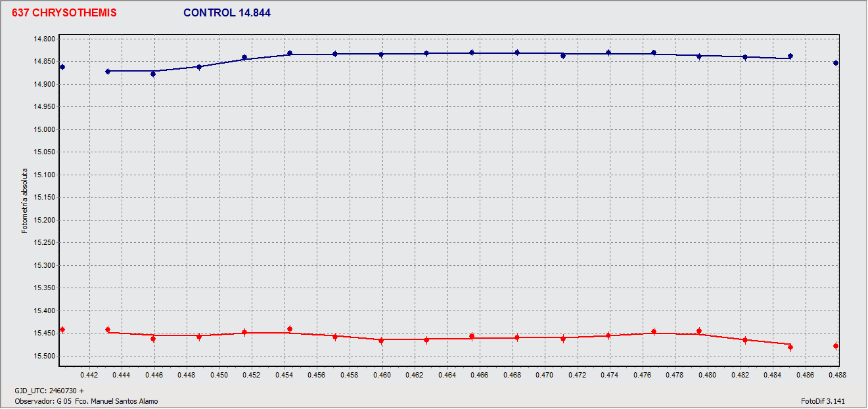Click the y-axis value 15.300

click(43, 266)
